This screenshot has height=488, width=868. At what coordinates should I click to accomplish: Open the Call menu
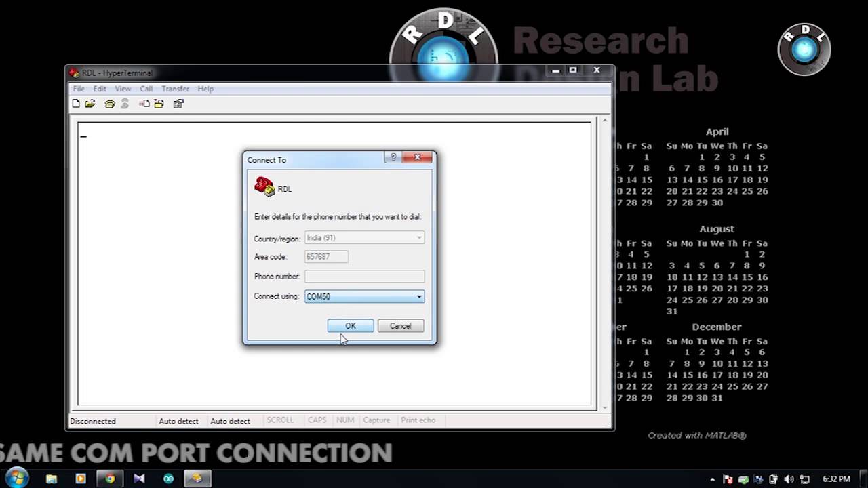coord(146,89)
